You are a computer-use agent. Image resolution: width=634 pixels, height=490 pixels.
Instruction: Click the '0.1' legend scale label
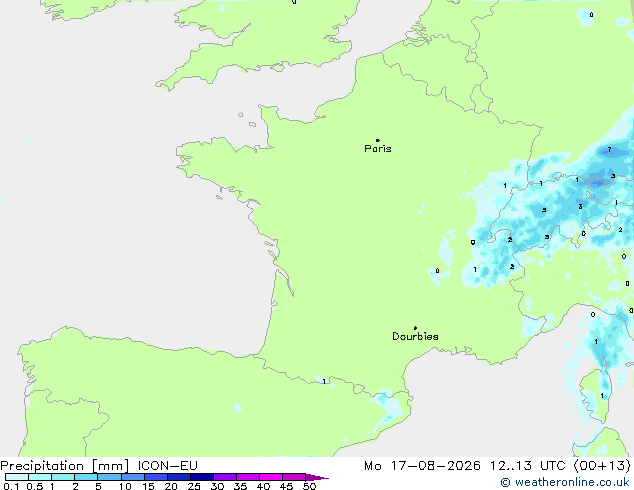pos(11,486)
